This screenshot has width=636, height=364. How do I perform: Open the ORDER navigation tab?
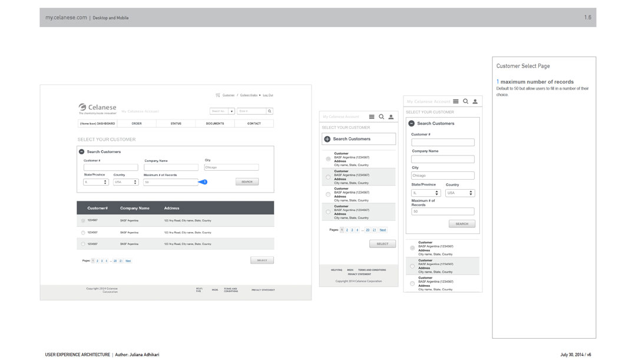click(137, 124)
